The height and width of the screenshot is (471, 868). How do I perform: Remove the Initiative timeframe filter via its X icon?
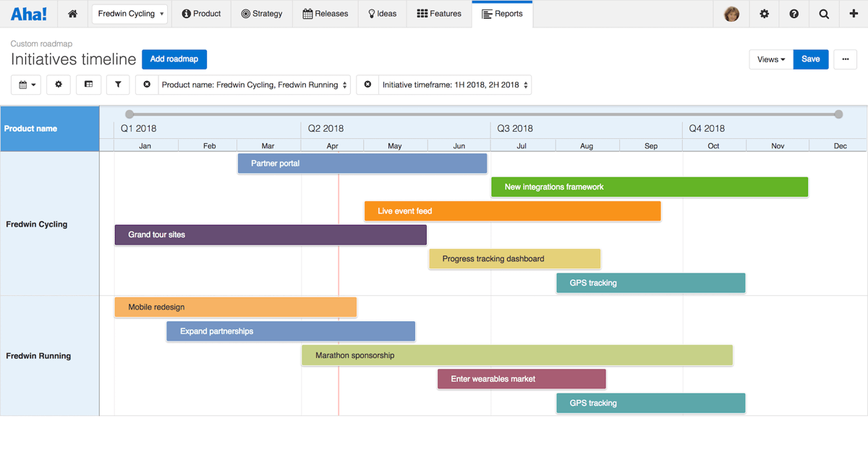pos(367,85)
